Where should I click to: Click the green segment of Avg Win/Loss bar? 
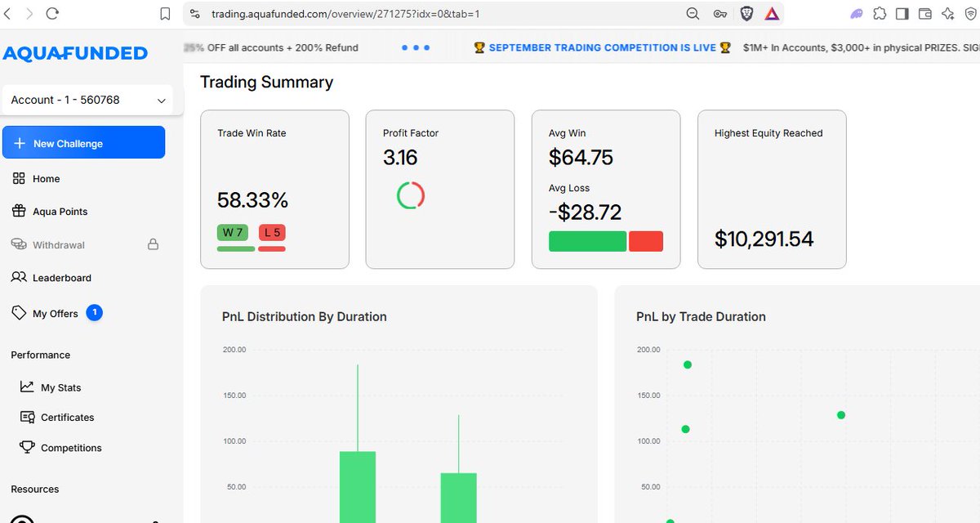(587, 241)
